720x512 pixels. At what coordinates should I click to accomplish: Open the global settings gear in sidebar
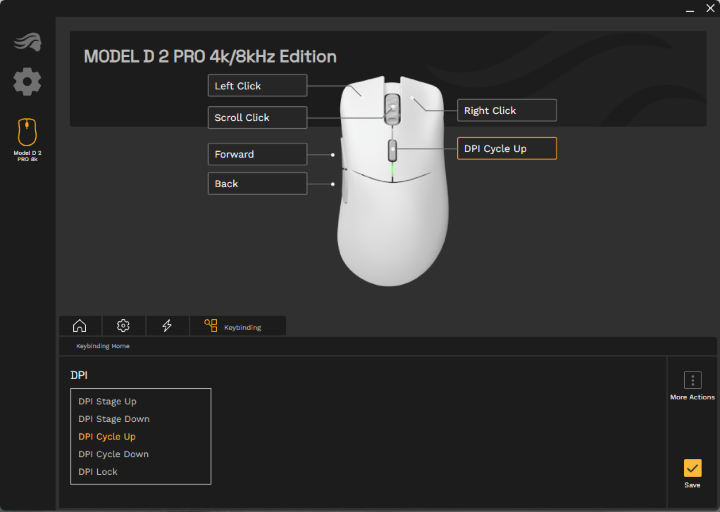click(x=27, y=82)
